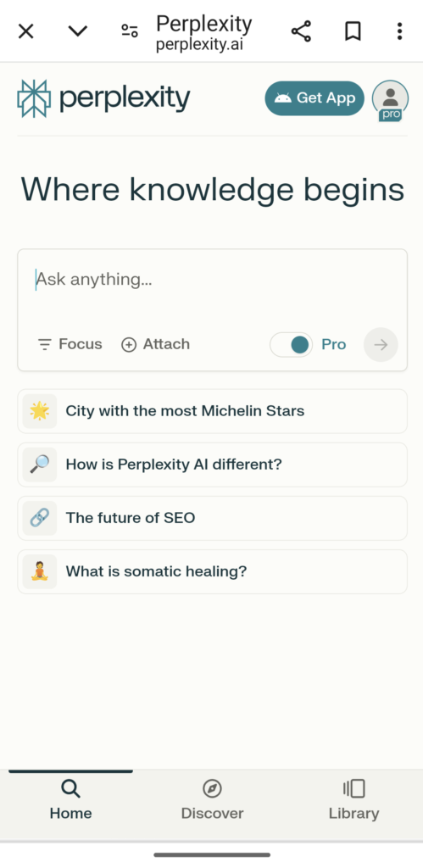This screenshot has height=868, width=423.
Task: Submit query with the arrow button
Action: click(x=381, y=345)
